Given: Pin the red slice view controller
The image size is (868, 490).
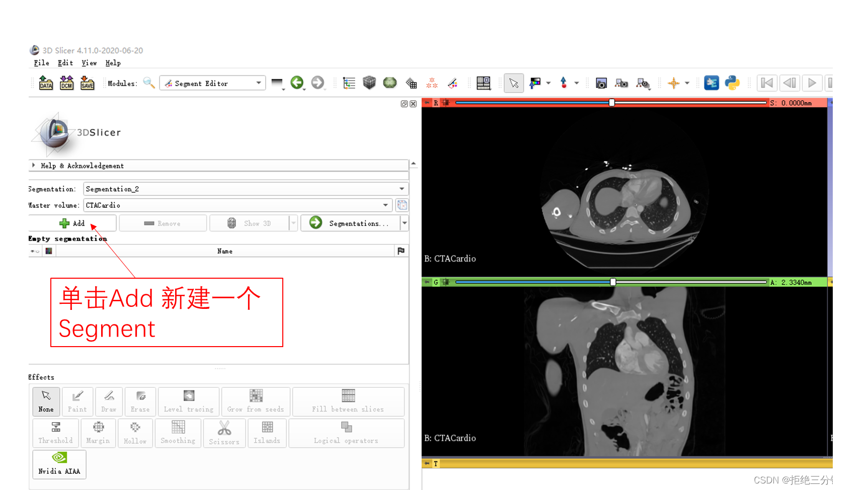Looking at the screenshot, I should pos(427,103).
